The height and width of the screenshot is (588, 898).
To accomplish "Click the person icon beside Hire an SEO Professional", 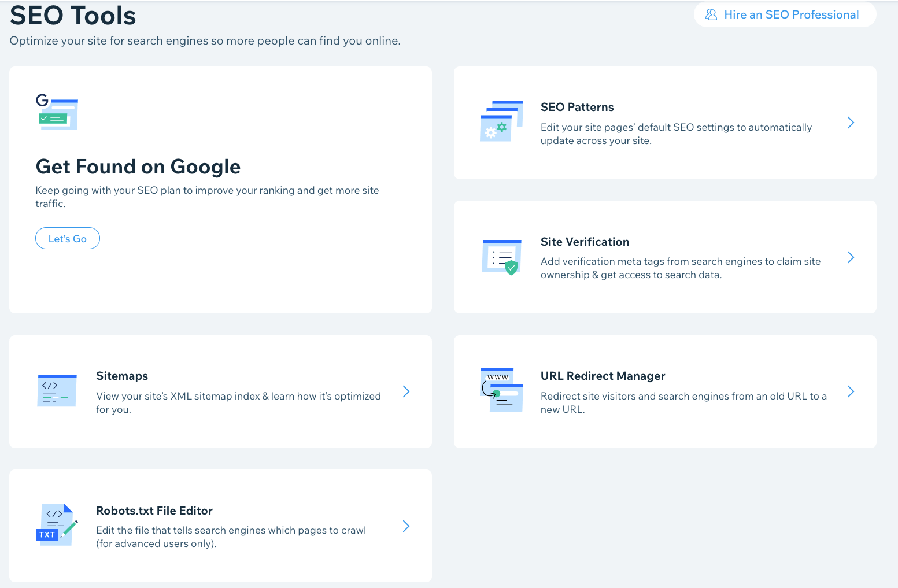I will pos(711,14).
